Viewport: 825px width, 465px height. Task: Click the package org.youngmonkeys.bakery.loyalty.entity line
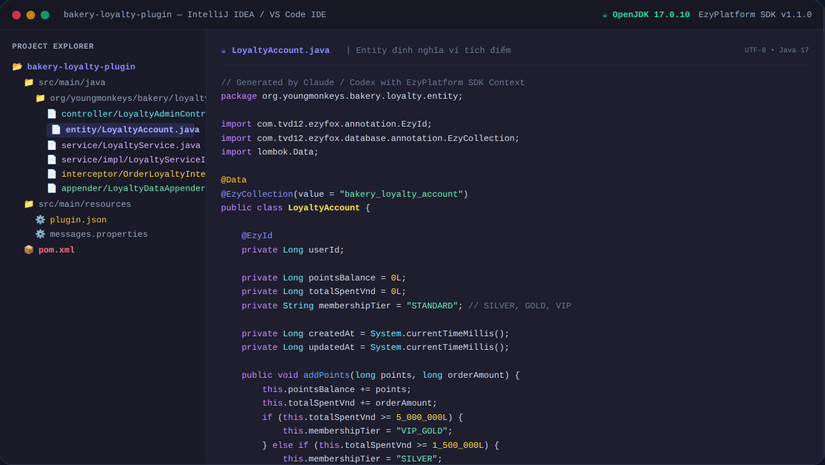click(341, 96)
